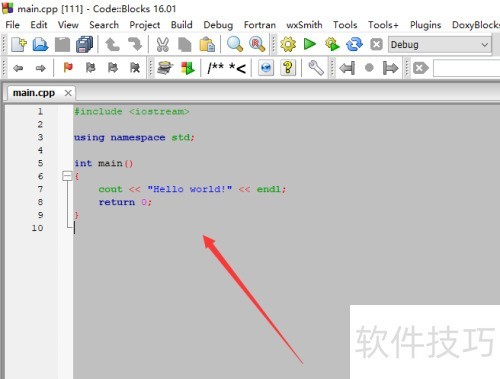Open the Search menu
The width and height of the screenshot is (500, 379).
[x=104, y=25]
